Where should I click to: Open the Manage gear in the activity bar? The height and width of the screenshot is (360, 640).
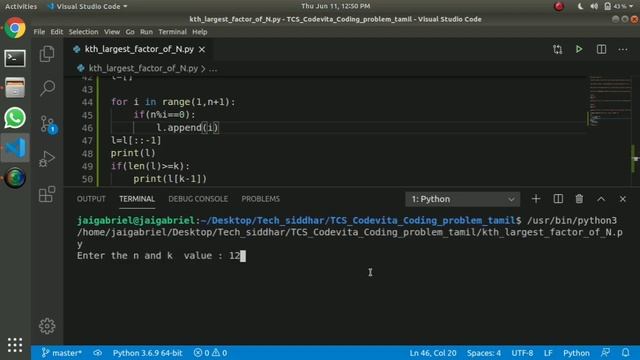pos(47,326)
